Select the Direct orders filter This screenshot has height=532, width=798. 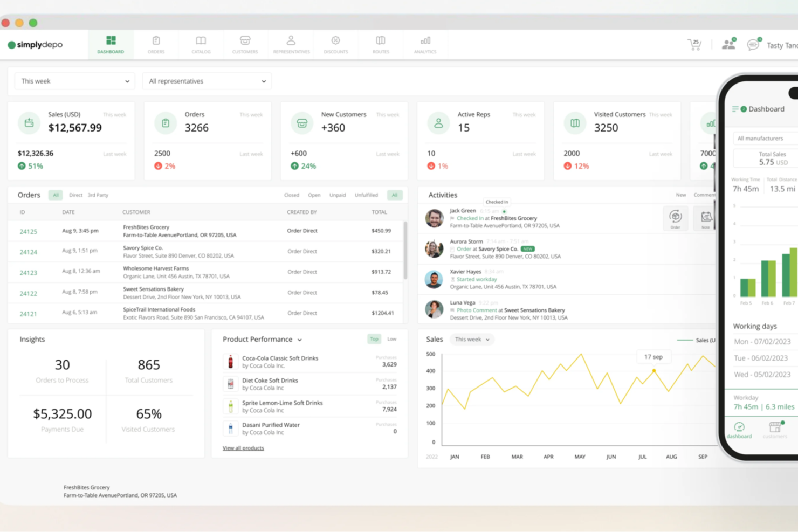click(x=75, y=195)
